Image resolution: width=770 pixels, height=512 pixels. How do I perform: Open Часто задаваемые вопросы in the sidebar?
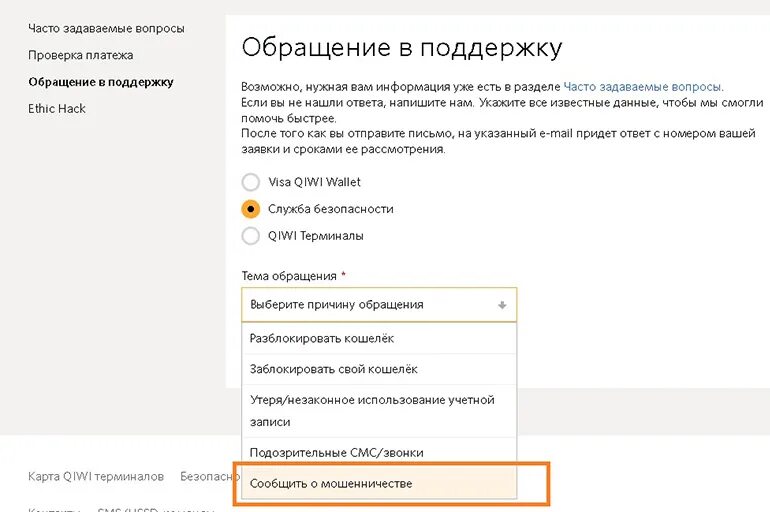point(106,28)
